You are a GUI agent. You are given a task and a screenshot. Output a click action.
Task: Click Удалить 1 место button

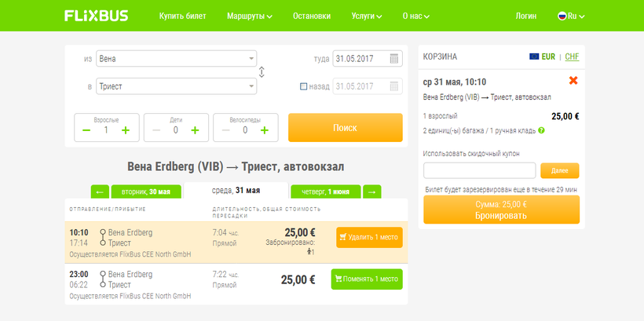click(369, 237)
